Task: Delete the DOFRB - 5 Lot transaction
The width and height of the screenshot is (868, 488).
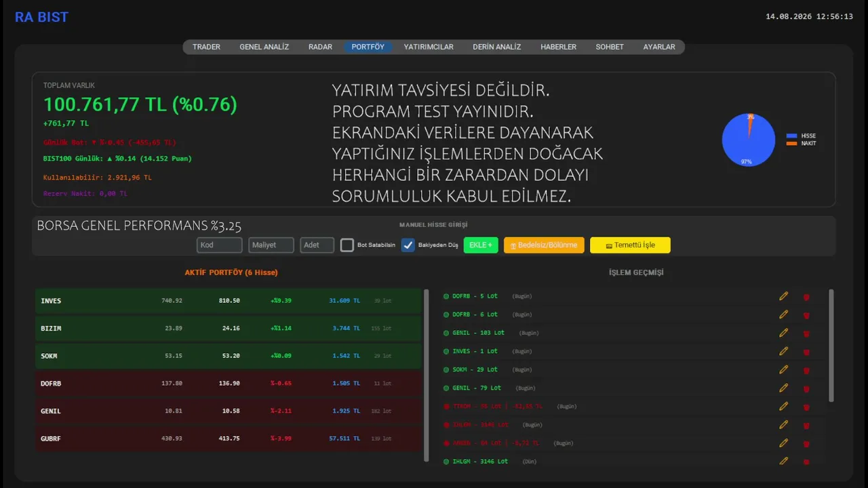Action: point(806,297)
